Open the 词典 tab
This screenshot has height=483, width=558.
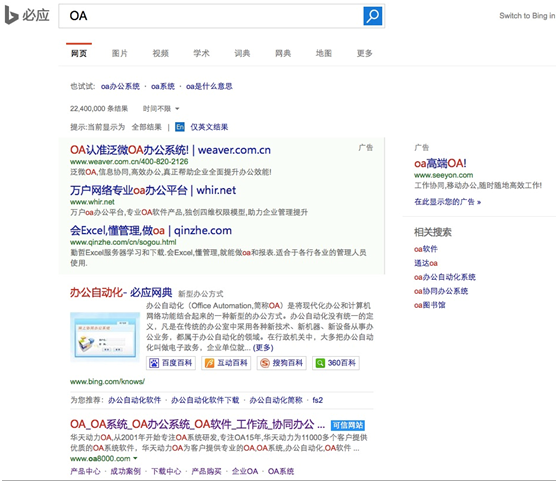pyautogui.click(x=242, y=53)
